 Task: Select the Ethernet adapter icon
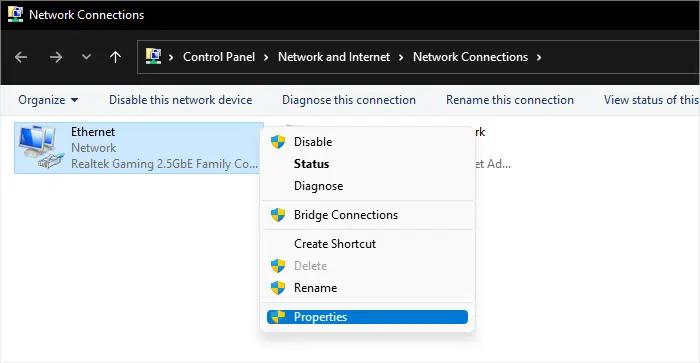(x=41, y=147)
